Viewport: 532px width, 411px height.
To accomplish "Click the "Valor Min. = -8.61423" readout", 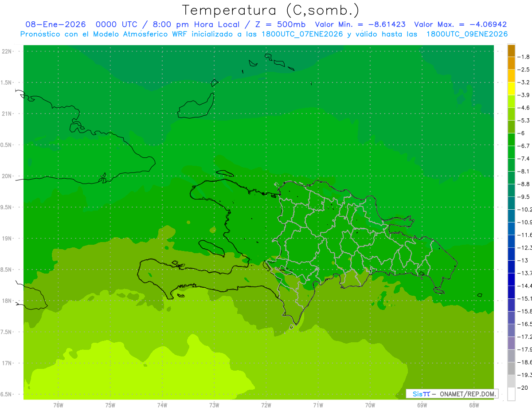I will point(360,24).
